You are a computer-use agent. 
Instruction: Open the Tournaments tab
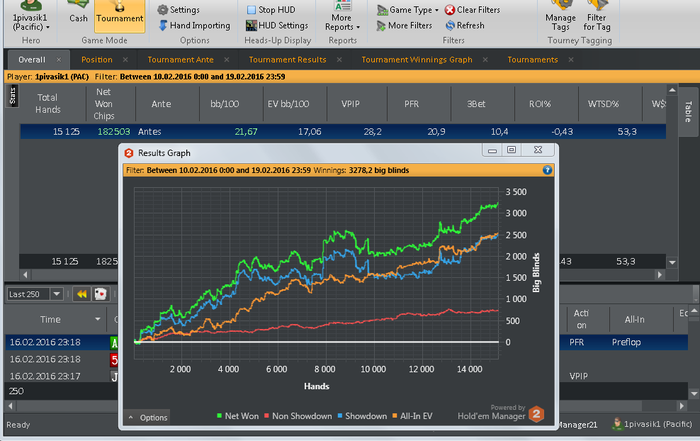coord(532,60)
